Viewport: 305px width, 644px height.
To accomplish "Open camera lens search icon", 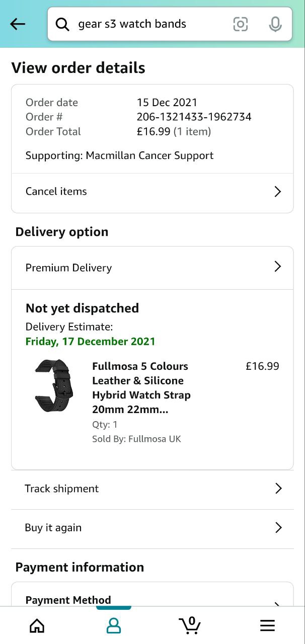I will pos(241,24).
